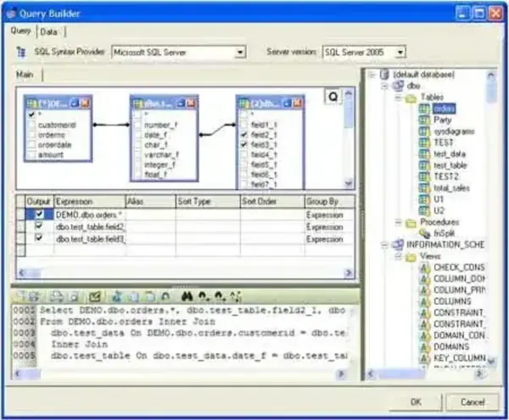Select the TEST table in the tree
Image resolution: width=509 pixels, height=420 pixels.
pos(444,143)
